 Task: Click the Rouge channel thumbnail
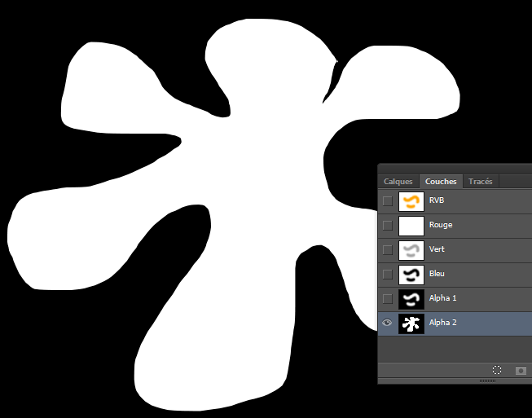pos(411,226)
